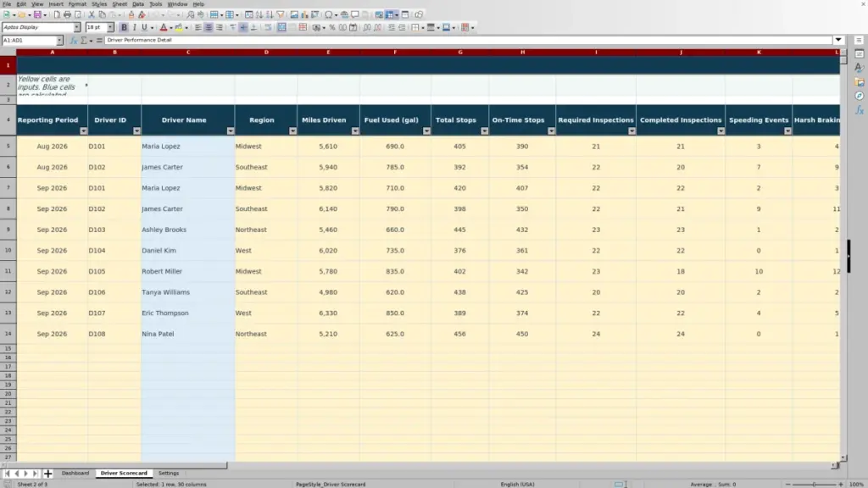Viewport: 868px width, 488px height.
Task: Open the File menu
Action: [7, 4]
